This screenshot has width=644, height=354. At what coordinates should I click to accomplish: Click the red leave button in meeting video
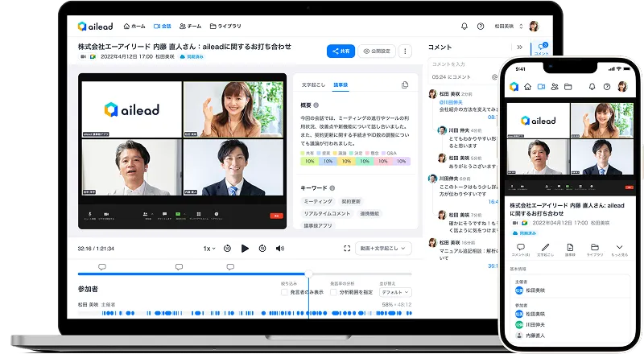[x=276, y=216]
